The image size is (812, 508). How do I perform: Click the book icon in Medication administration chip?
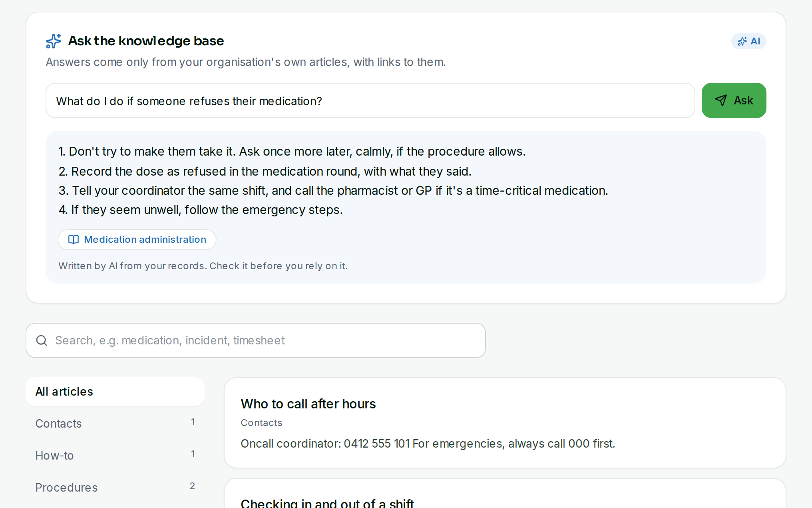74,240
